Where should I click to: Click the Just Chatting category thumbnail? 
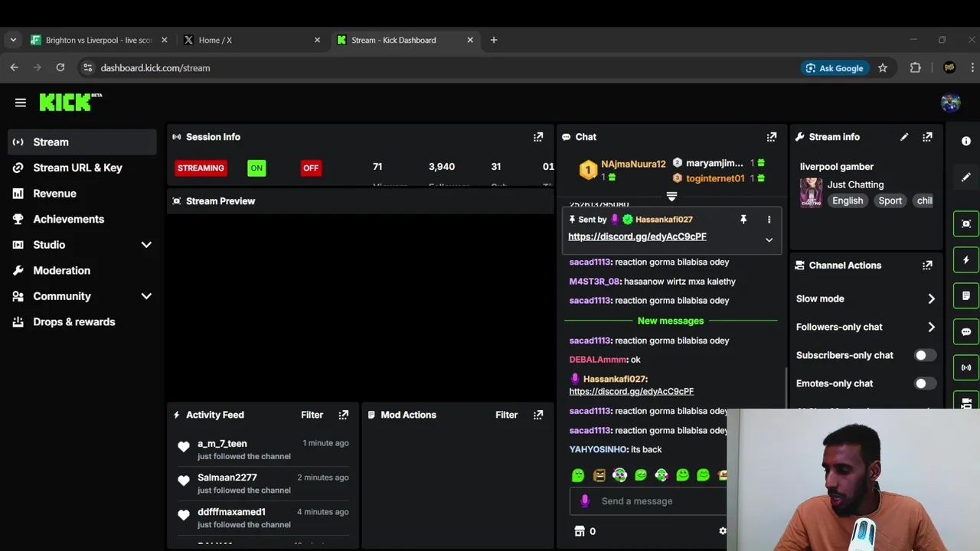tap(811, 192)
